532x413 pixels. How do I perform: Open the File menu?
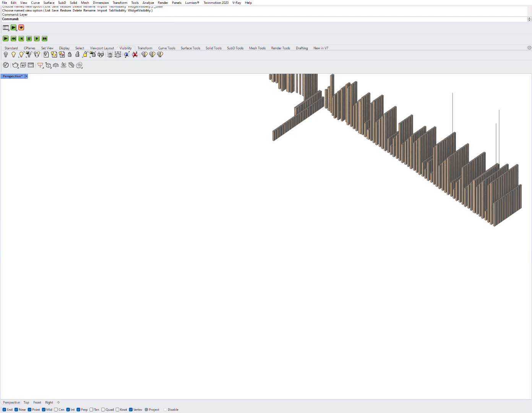pyautogui.click(x=5, y=3)
